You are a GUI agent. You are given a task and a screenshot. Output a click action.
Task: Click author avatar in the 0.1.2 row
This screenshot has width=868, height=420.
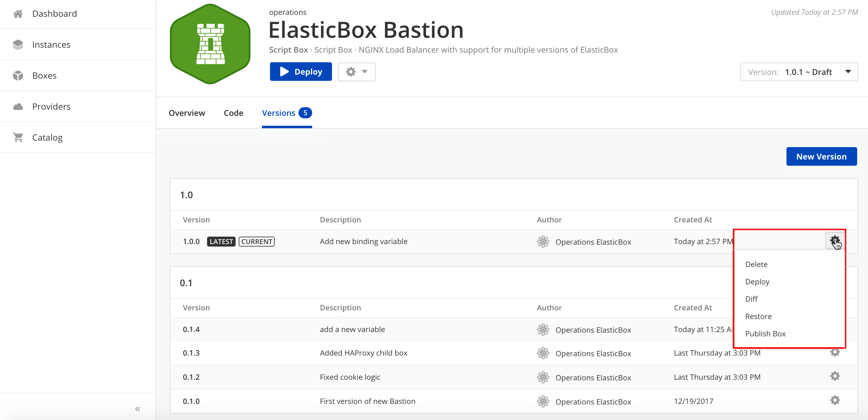click(543, 377)
